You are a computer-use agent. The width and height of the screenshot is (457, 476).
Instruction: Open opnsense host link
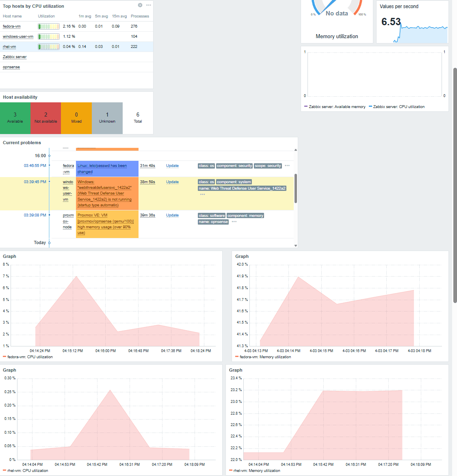click(11, 67)
